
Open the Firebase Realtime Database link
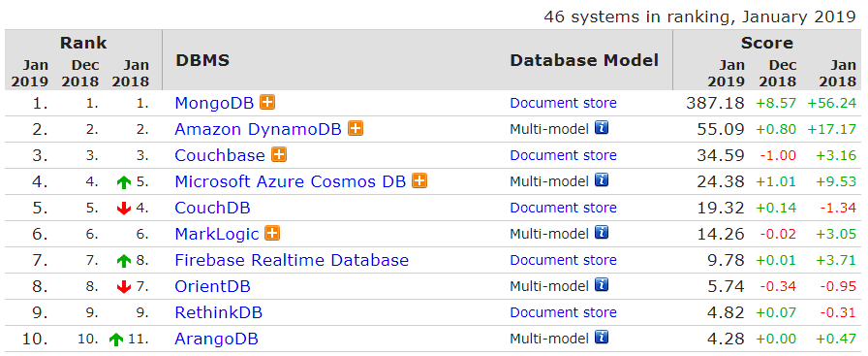pyautogui.click(x=292, y=260)
